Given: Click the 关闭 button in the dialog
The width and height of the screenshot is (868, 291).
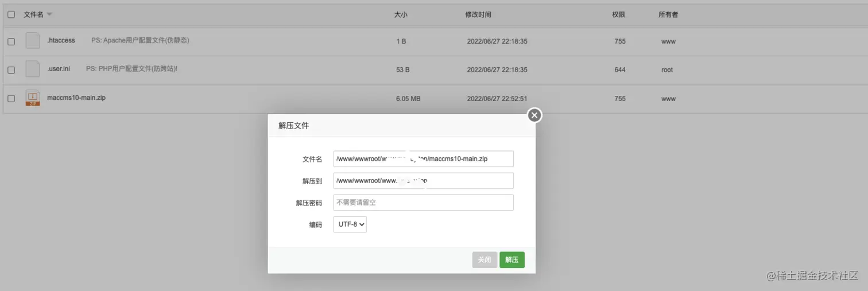Looking at the screenshot, I should [x=485, y=260].
